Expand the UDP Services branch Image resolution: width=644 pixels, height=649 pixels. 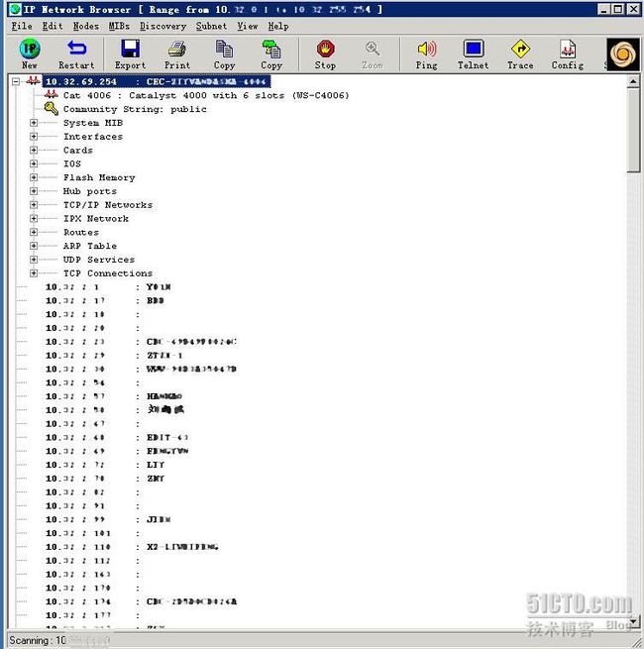(x=34, y=259)
